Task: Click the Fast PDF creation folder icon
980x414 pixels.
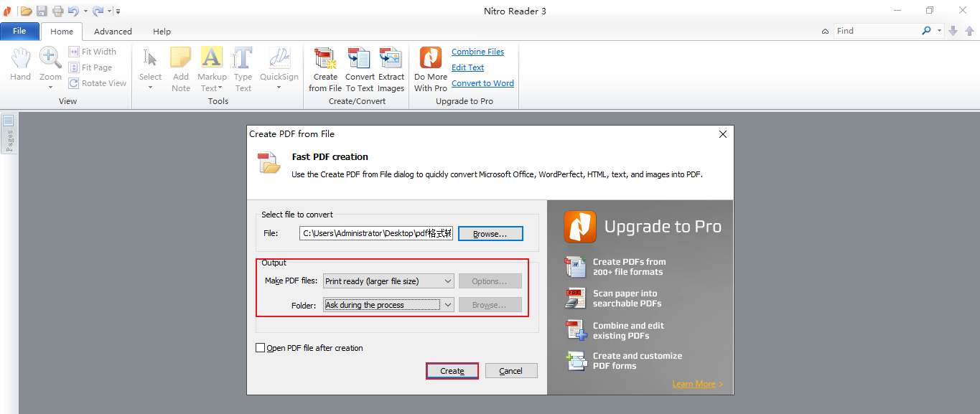Action: coord(269,163)
